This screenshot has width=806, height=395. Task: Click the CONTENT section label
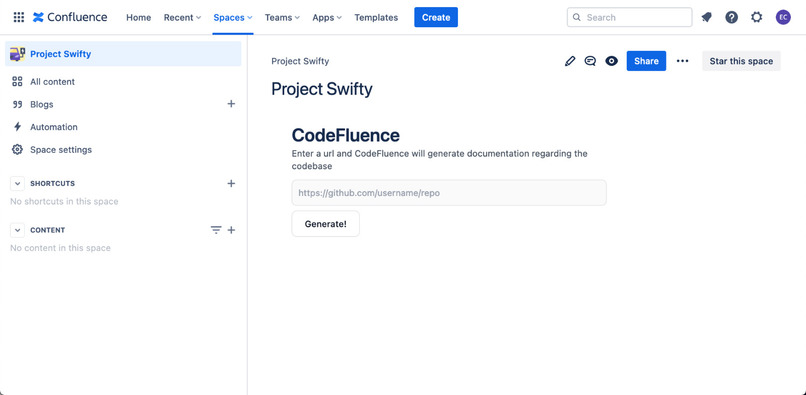pyautogui.click(x=48, y=230)
